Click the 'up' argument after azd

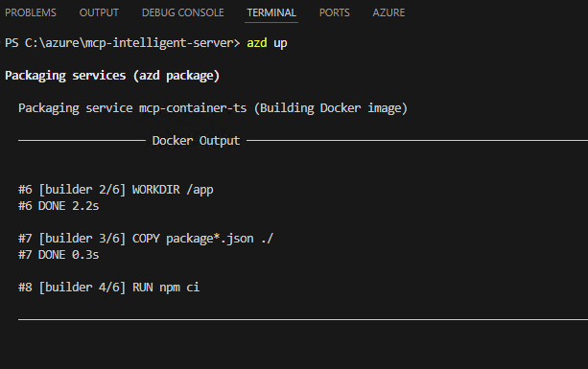(280, 43)
